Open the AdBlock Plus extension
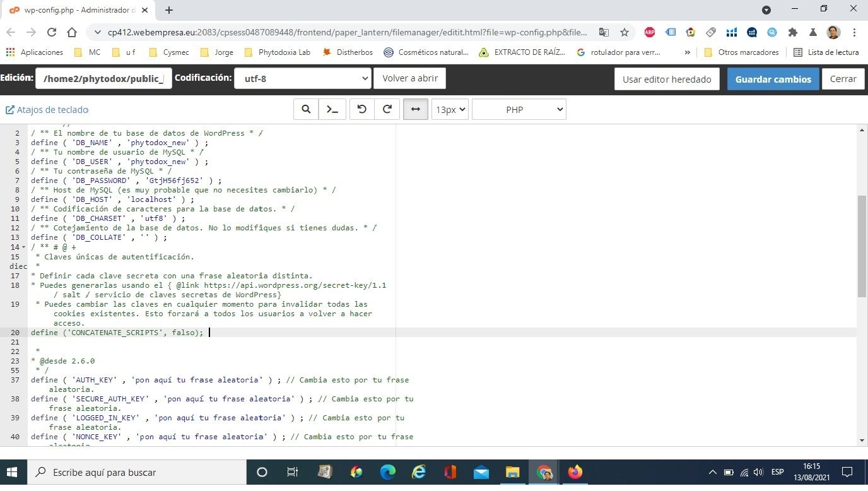 click(x=650, y=32)
